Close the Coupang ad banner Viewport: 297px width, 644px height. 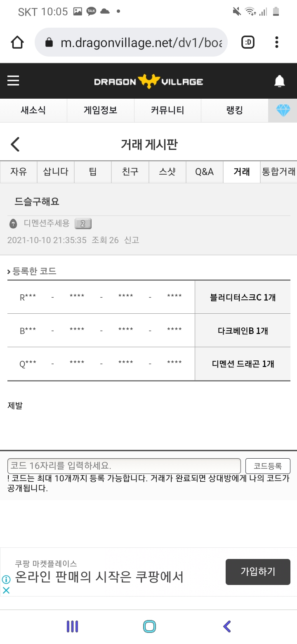(x=6, y=590)
